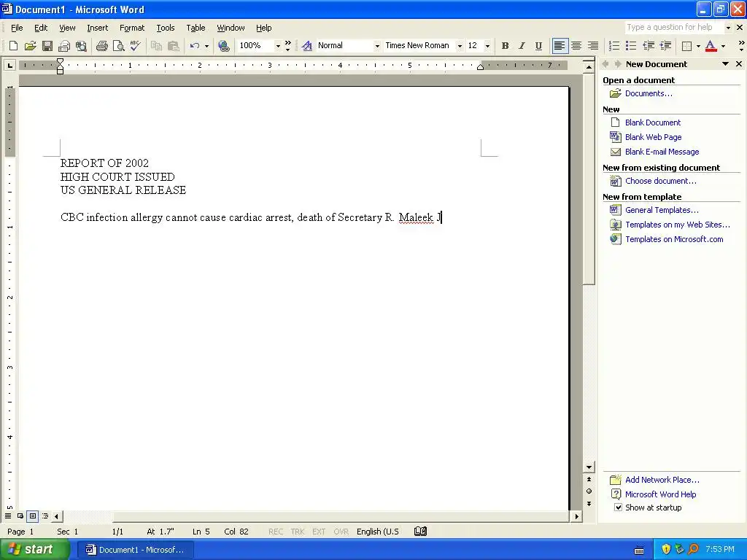
Task: Click Templates on Microsoft.com link
Action: 674,239
